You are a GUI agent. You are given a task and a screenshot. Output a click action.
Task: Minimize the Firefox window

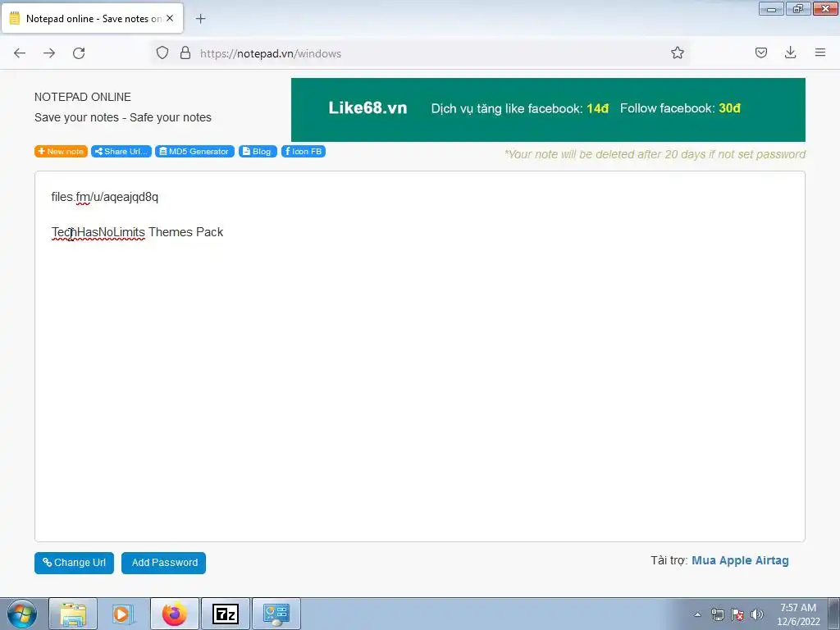tap(771, 8)
